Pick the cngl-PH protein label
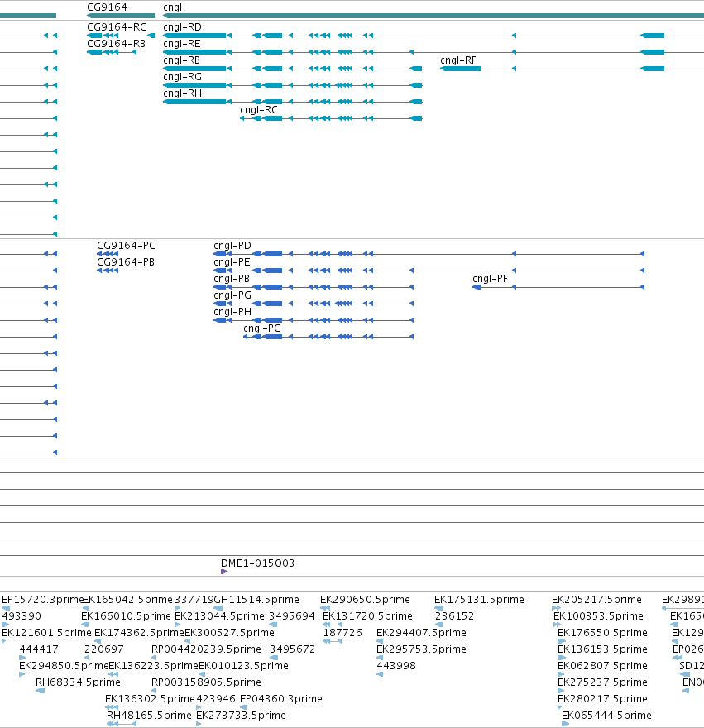The width and height of the screenshot is (704, 728). point(232,312)
